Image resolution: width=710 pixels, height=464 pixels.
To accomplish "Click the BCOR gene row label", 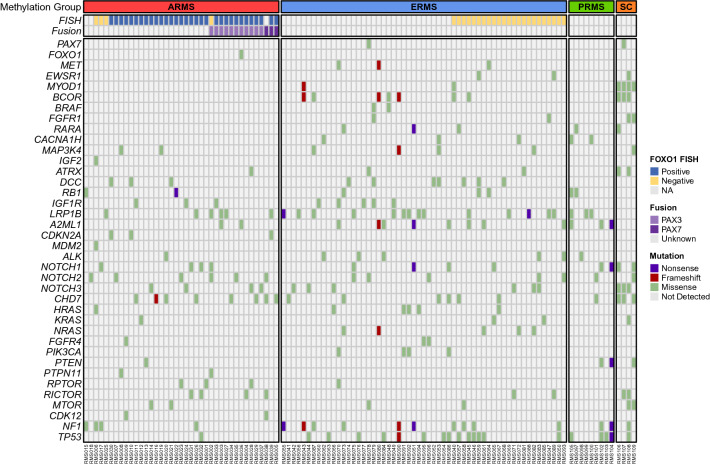I will (x=67, y=97).
